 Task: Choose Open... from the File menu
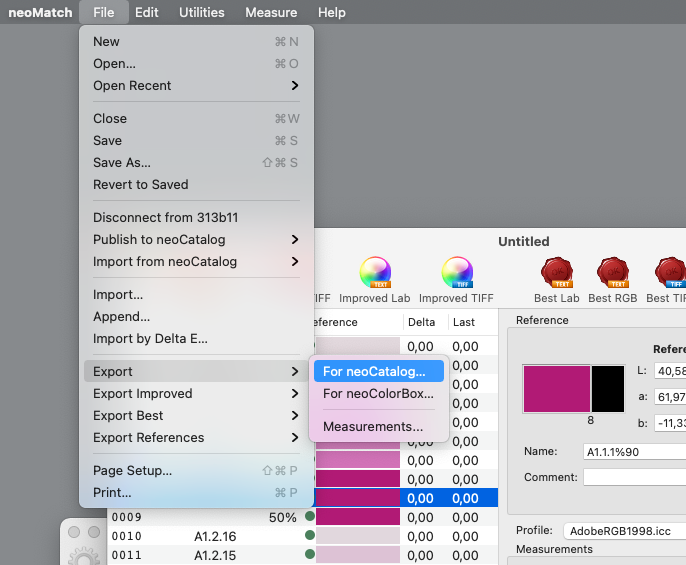(x=196, y=63)
